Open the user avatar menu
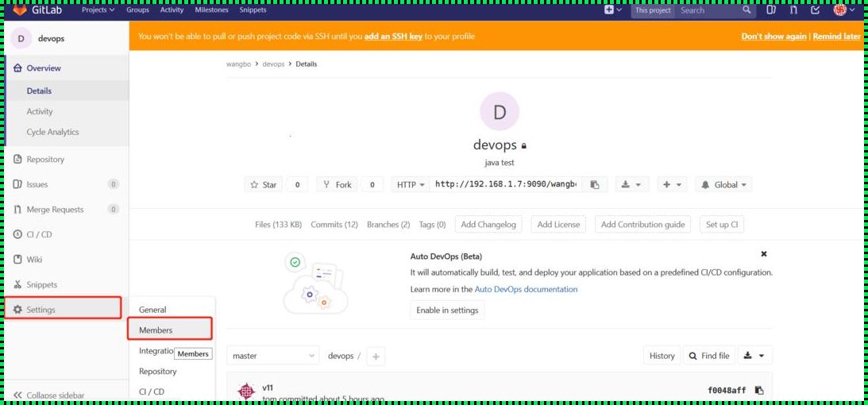The width and height of the screenshot is (868, 405). 844,10
